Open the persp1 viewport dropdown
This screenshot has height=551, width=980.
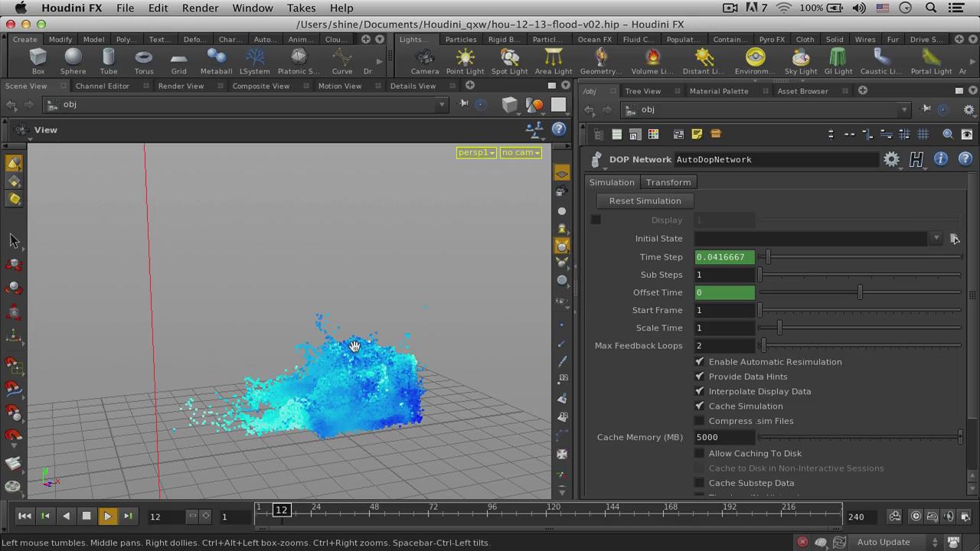476,152
